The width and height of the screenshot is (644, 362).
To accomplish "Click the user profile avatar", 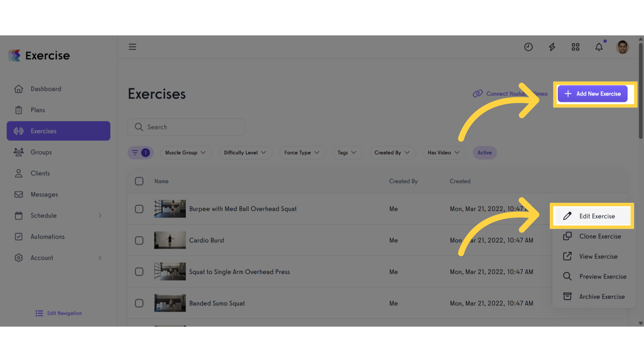I will 622,47.
